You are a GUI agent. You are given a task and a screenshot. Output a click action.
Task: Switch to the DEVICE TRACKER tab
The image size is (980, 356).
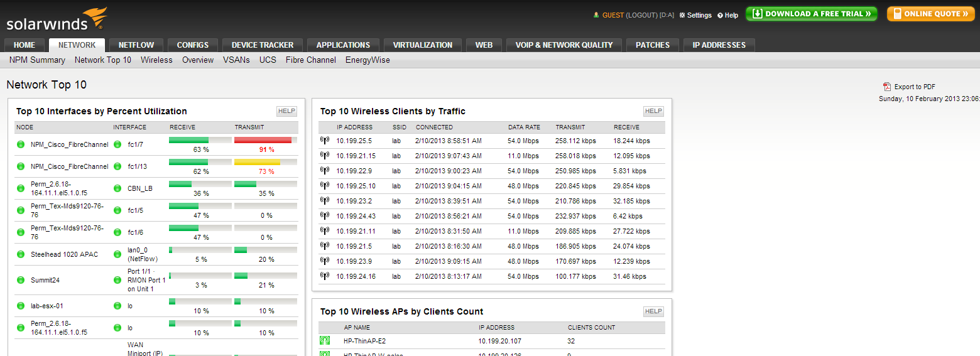pyautogui.click(x=263, y=45)
